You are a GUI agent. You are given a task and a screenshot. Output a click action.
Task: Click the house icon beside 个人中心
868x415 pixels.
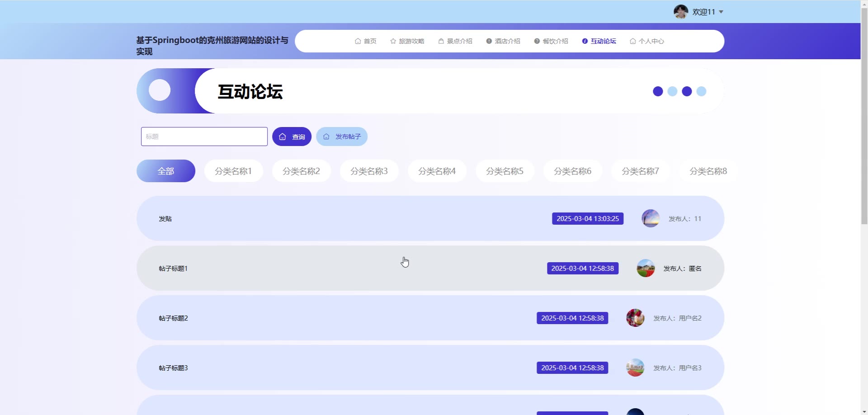(x=632, y=41)
